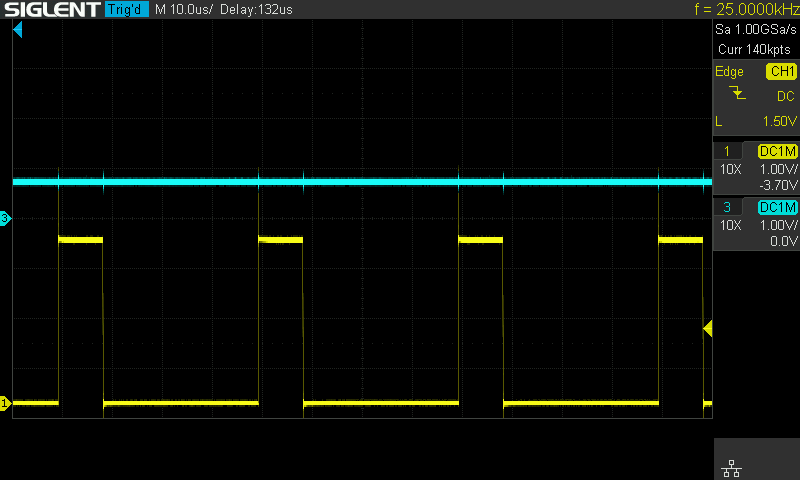This screenshot has height=480, width=800.
Task: Open the trigger DC coupling setting
Action: click(x=785, y=96)
